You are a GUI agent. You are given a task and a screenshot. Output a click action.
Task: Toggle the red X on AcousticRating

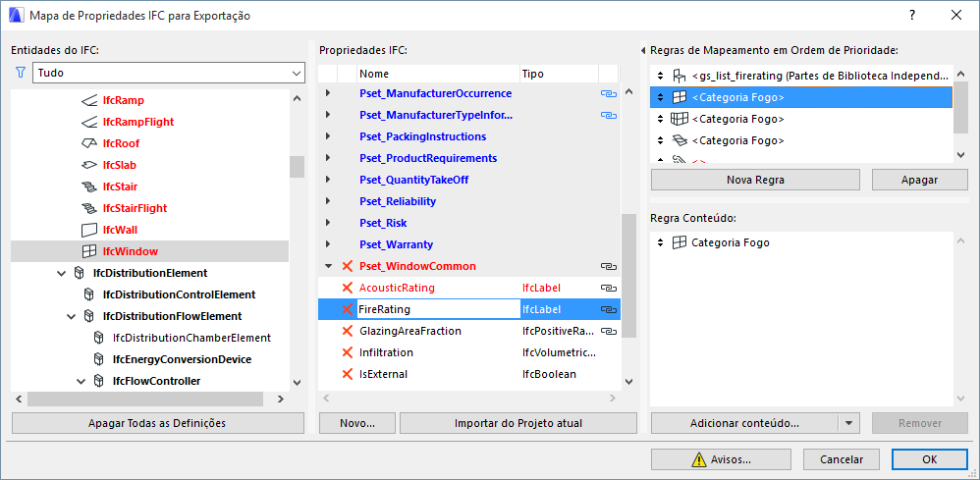tap(347, 288)
